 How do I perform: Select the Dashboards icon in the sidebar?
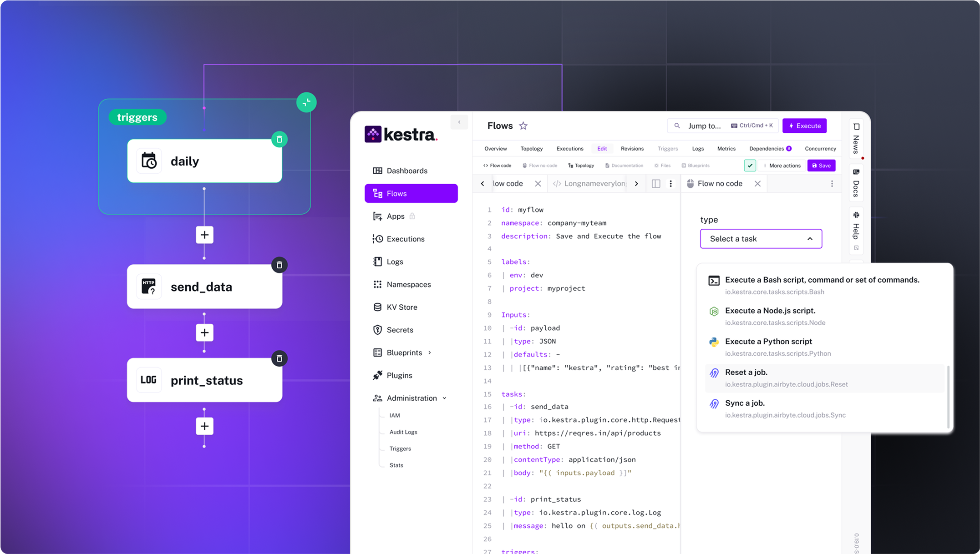[378, 171]
